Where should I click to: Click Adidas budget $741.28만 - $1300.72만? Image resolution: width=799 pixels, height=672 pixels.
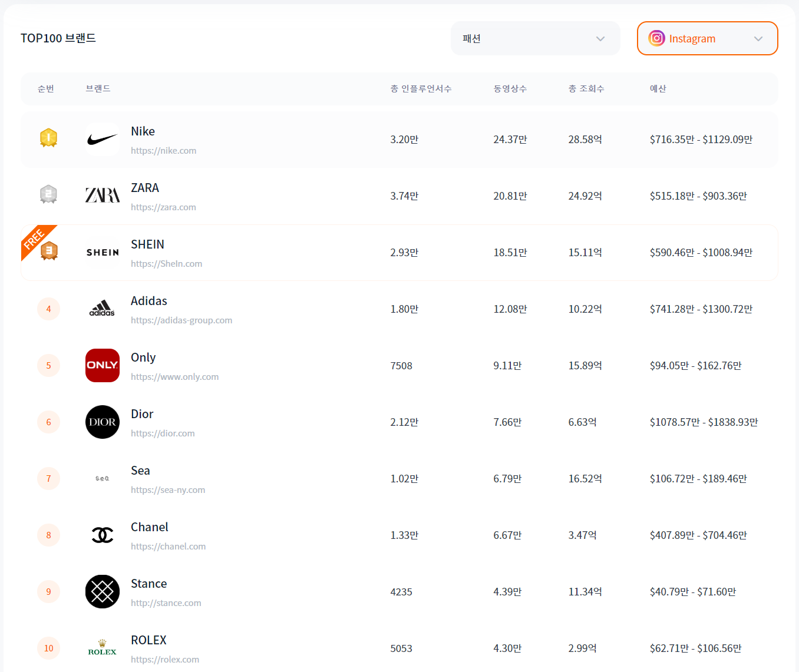701,309
